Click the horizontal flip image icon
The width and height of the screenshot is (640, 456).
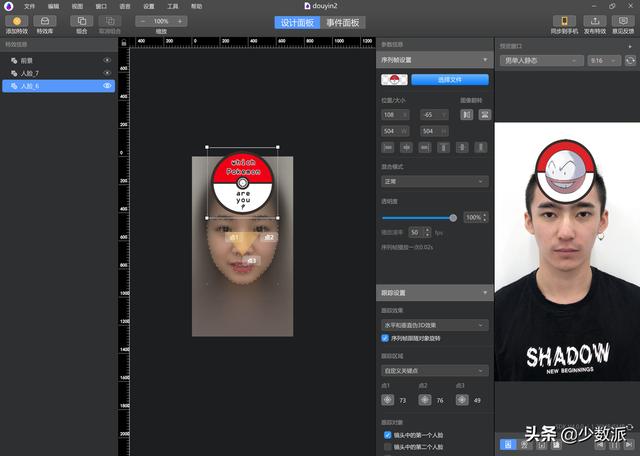point(466,115)
